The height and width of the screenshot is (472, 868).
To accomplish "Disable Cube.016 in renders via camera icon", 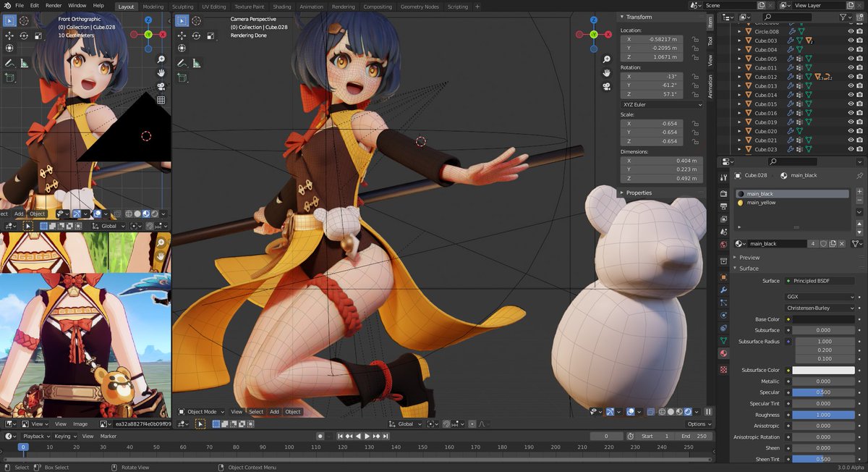I will click(860, 113).
